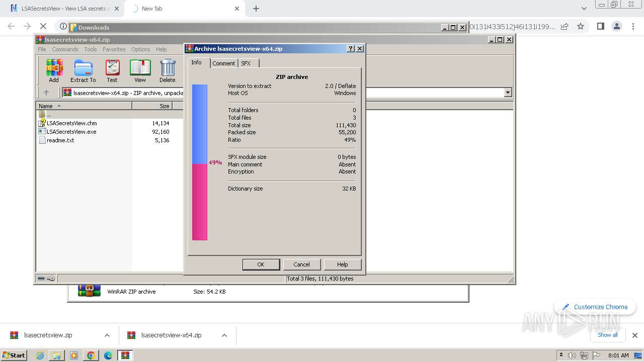Sort files by Size column header
This screenshot has height=362, width=644.
coord(152,106)
